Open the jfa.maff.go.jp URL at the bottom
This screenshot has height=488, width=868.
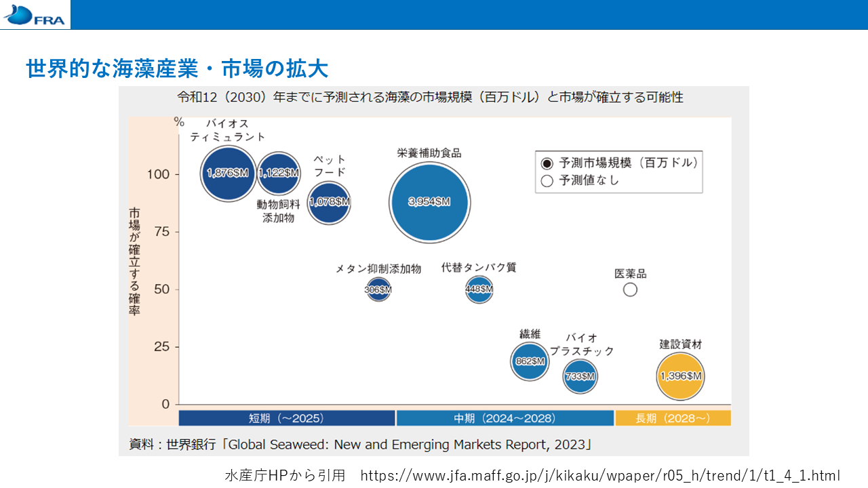tap(601, 475)
